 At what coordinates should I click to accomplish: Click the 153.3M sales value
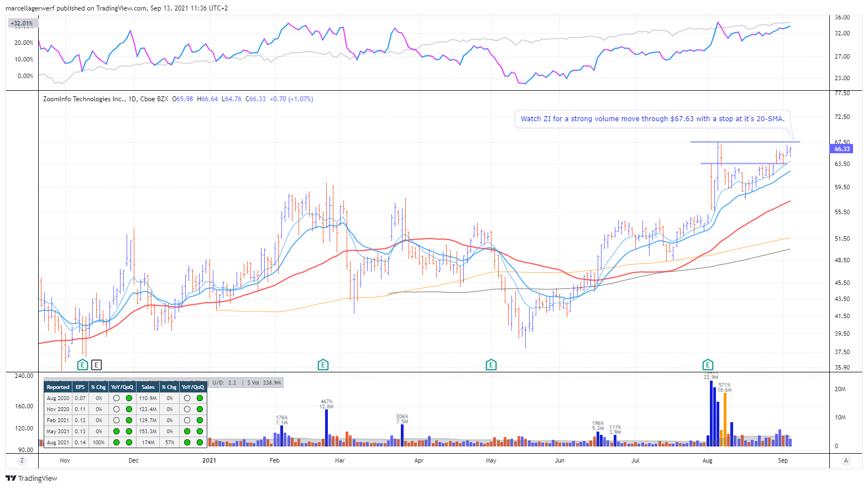(x=148, y=431)
